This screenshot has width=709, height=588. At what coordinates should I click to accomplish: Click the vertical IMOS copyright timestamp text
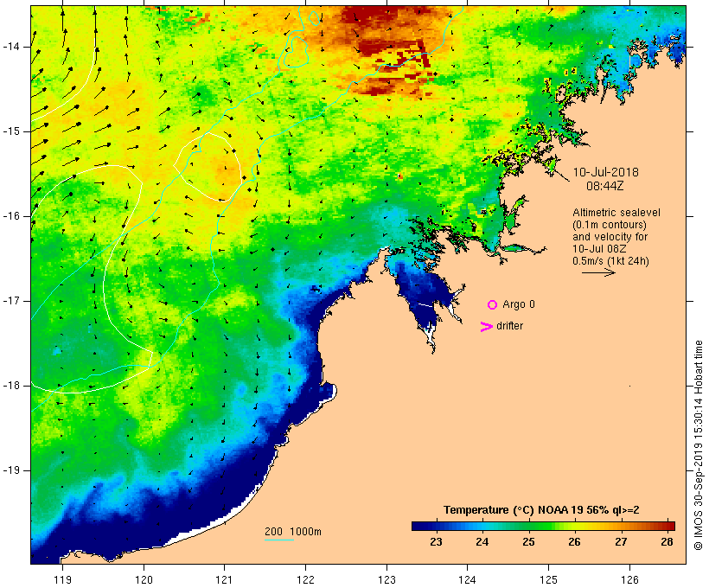click(699, 445)
